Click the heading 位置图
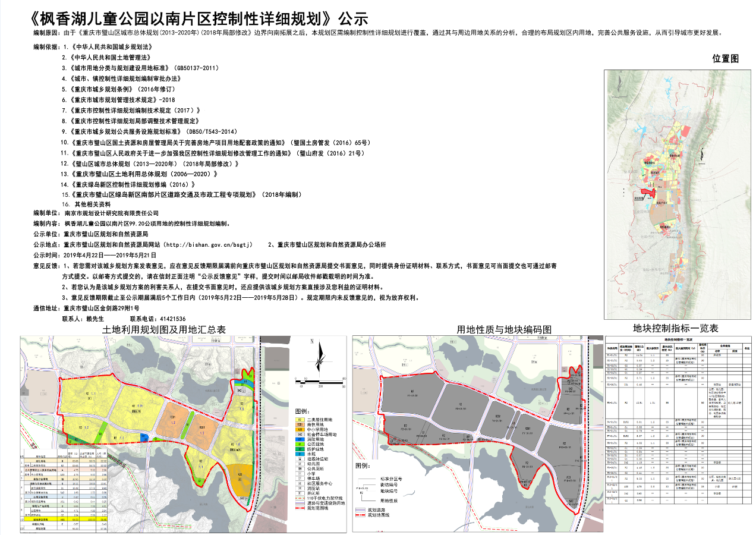Screen dimensions: 756x535 725,58
